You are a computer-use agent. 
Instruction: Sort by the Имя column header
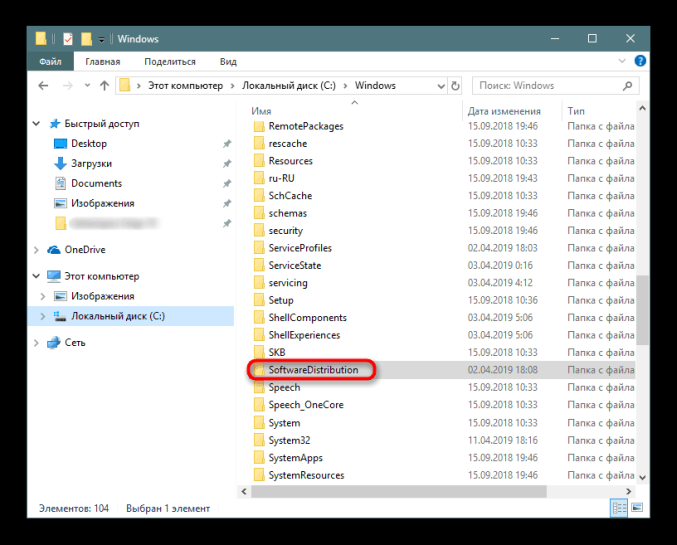click(261, 111)
